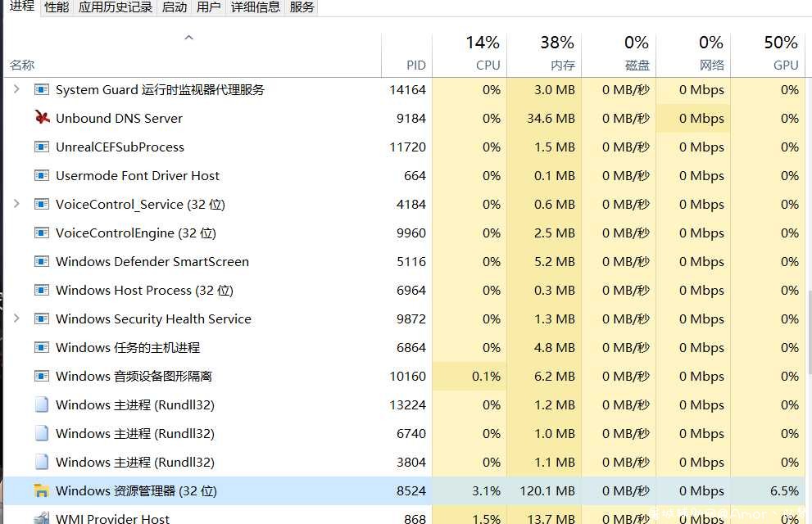
Task: Expand the Windows Security Health Service group
Action: 16,318
